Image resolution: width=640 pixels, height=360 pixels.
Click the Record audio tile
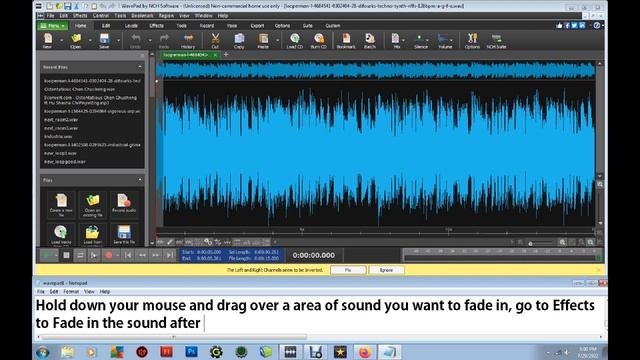[x=124, y=204]
